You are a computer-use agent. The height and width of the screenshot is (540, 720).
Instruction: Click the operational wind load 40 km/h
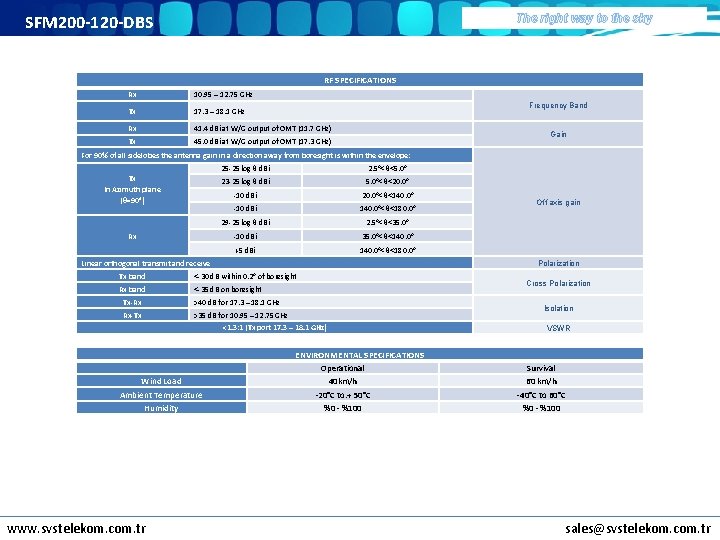pyautogui.click(x=342, y=381)
